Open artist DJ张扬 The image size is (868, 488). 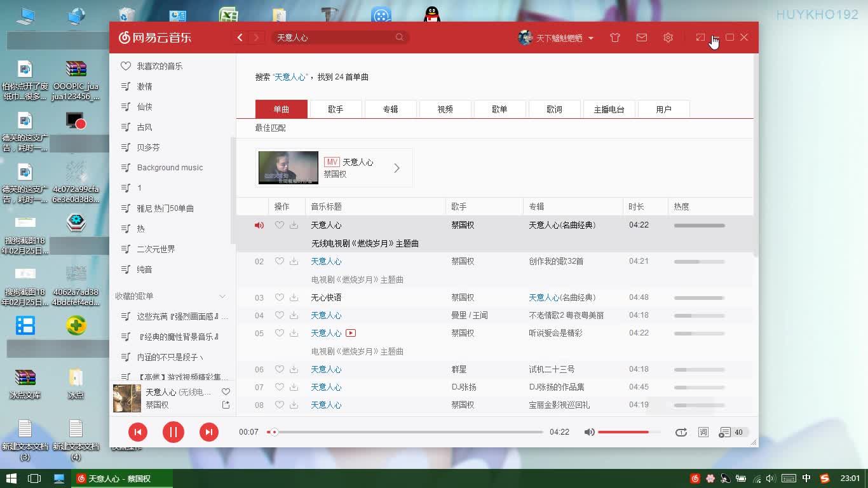coord(463,387)
